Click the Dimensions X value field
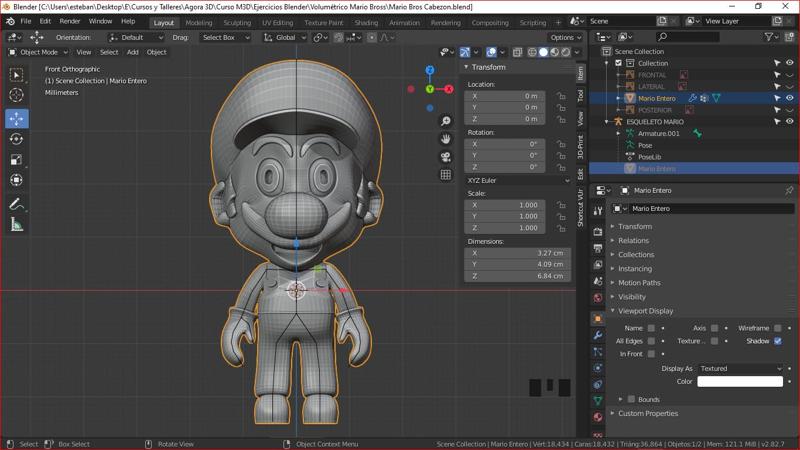The width and height of the screenshot is (800, 450). pos(518,253)
